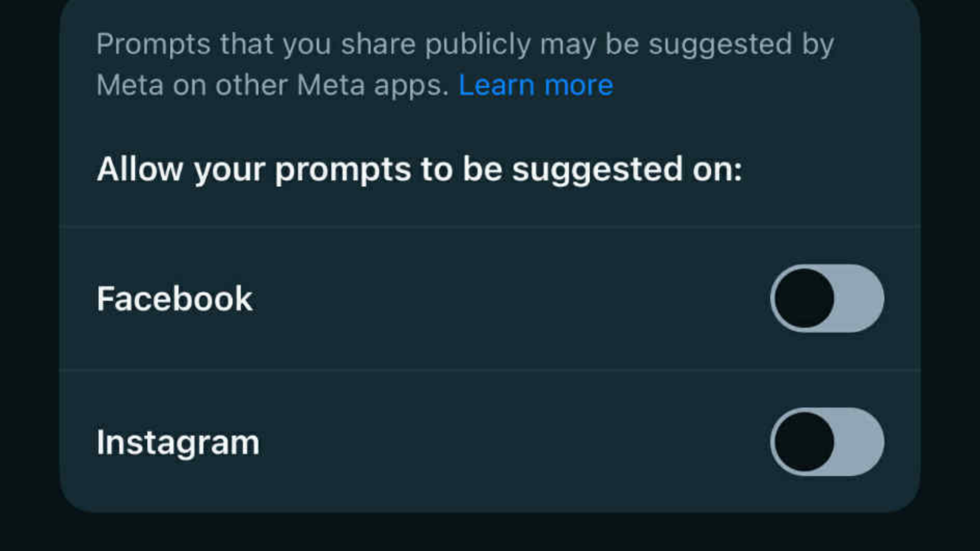Click the Facebook toggle knob
The image size is (980, 551).
(804, 299)
